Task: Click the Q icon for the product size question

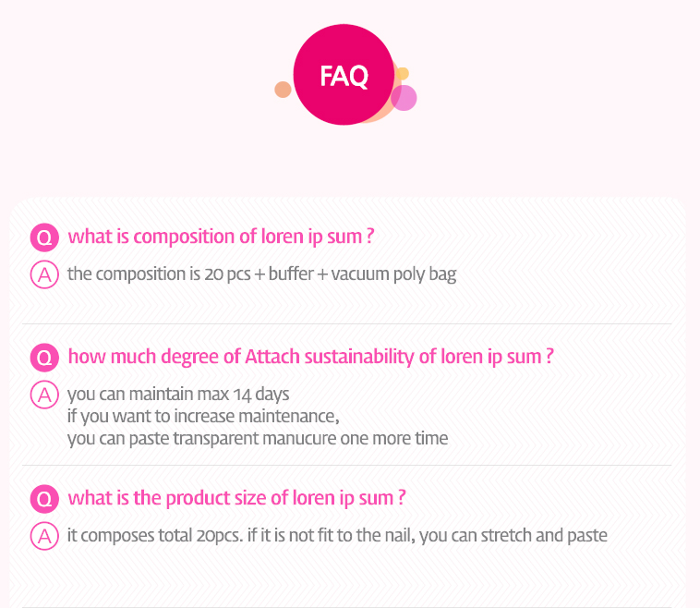Action: tap(43, 500)
